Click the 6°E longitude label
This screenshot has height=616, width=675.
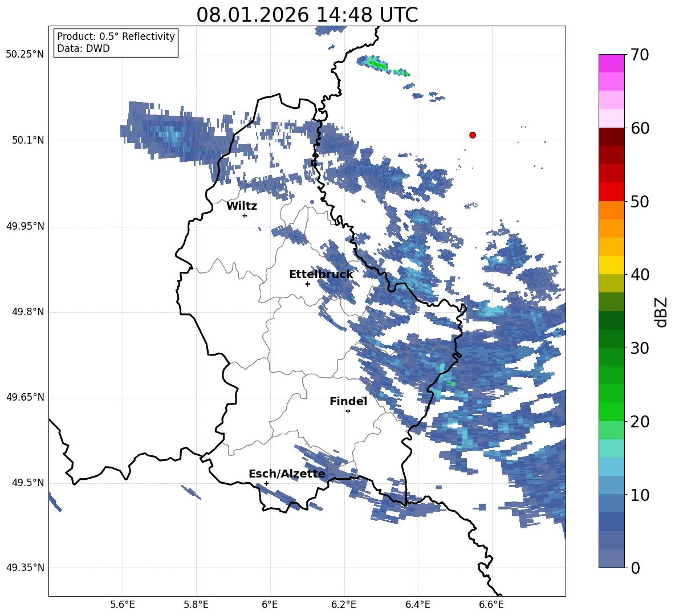[270, 605]
